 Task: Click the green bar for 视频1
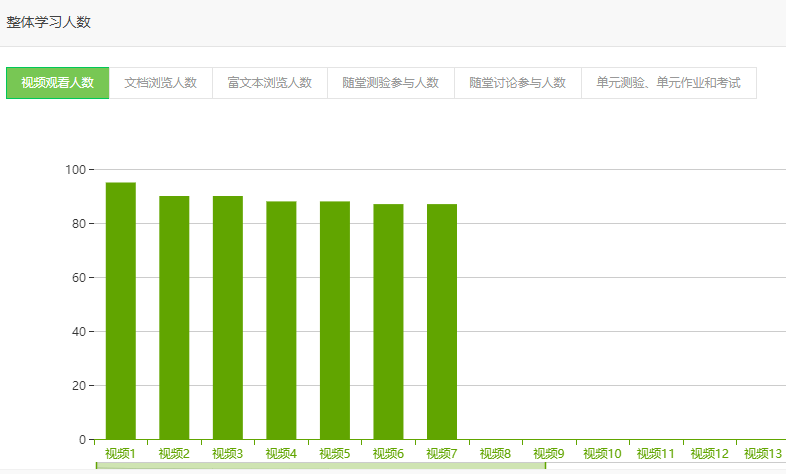tap(120, 310)
